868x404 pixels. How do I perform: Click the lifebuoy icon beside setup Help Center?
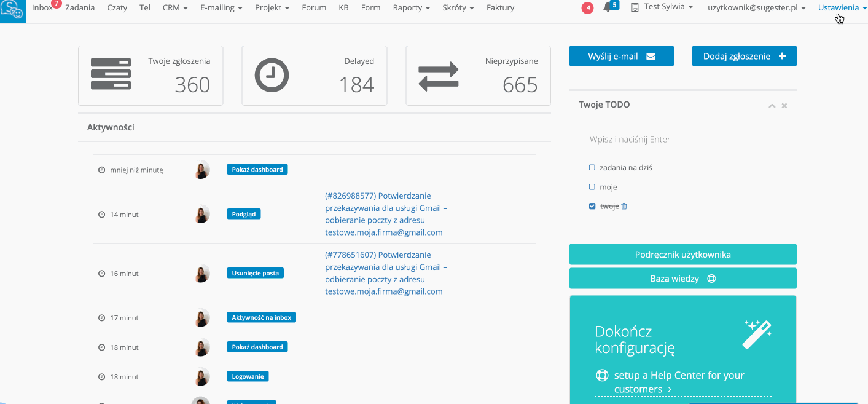602,375
